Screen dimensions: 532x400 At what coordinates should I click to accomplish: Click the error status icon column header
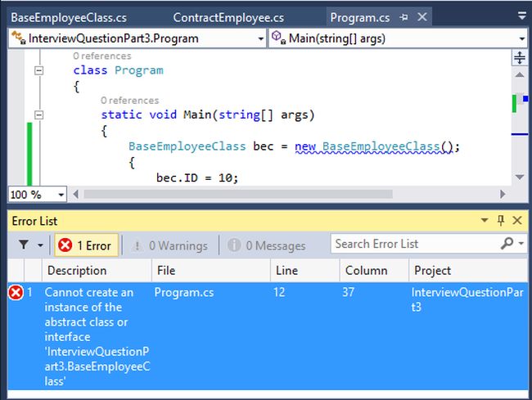[16, 271]
